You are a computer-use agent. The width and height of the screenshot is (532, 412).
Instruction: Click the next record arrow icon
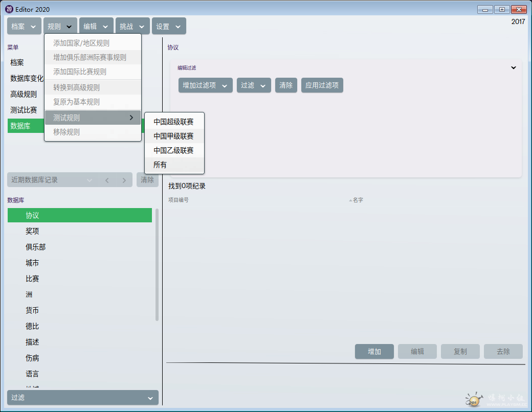click(x=124, y=180)
